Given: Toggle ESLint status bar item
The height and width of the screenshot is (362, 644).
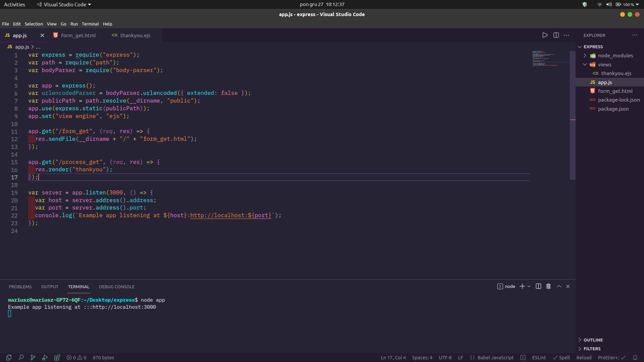Looking at the screenshot, I should [x=539, y=358].
